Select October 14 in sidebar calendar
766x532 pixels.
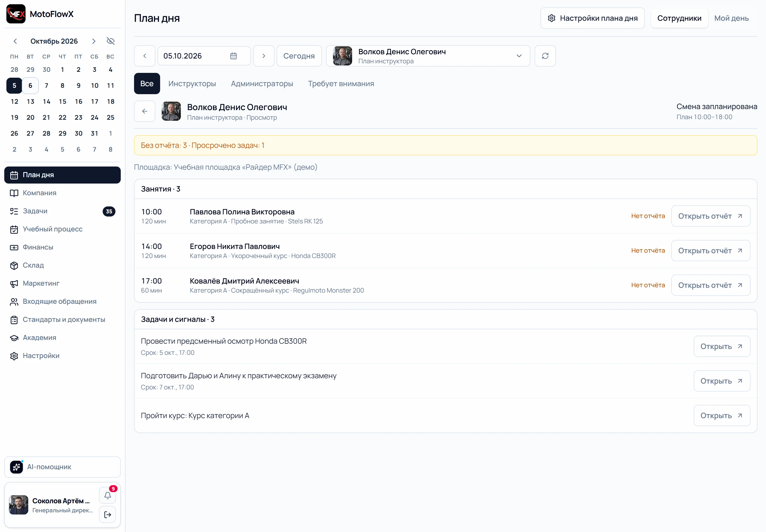[46, 101]
